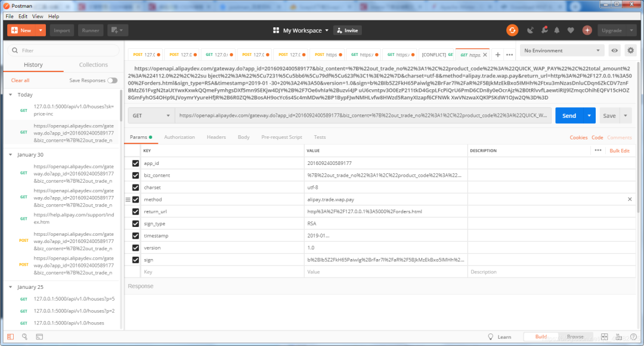Click the user avatar icon

pos(587,30)
